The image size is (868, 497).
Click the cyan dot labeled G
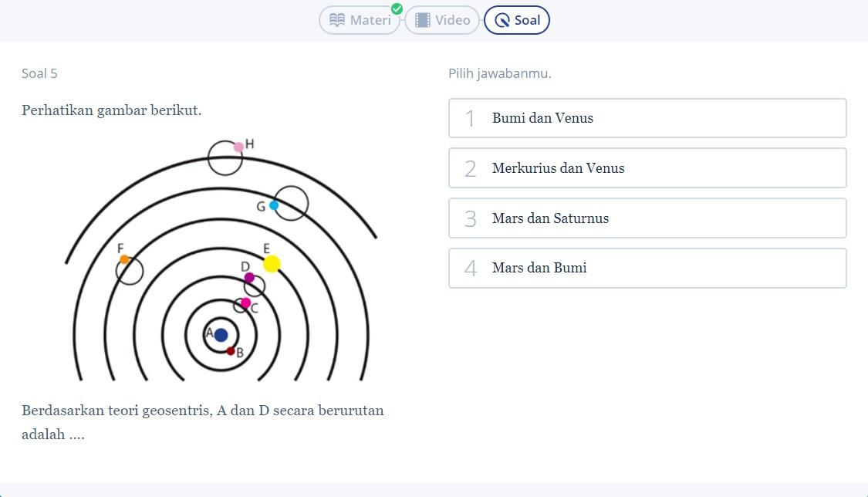click(x=273, y=205)
